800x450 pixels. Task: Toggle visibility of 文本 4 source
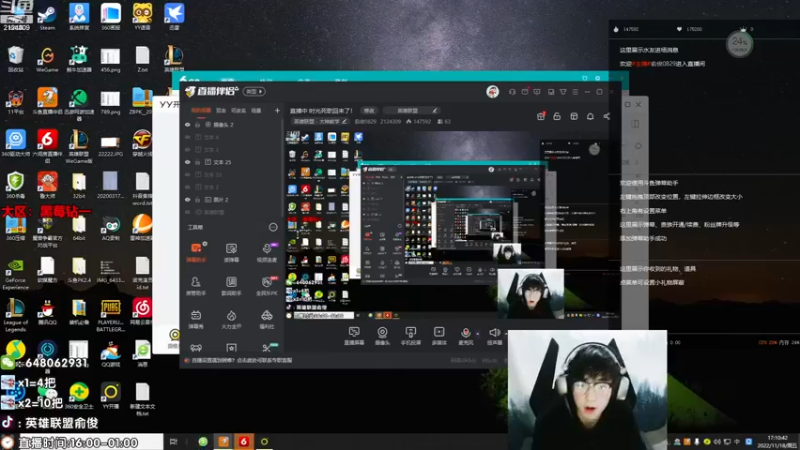[188, 137]
